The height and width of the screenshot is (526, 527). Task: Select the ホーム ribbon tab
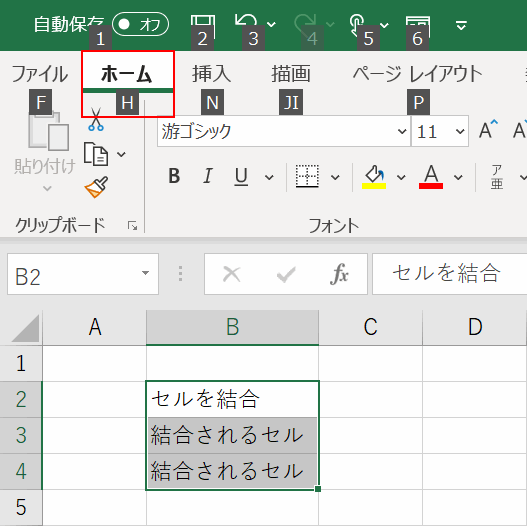pos(128,74)
